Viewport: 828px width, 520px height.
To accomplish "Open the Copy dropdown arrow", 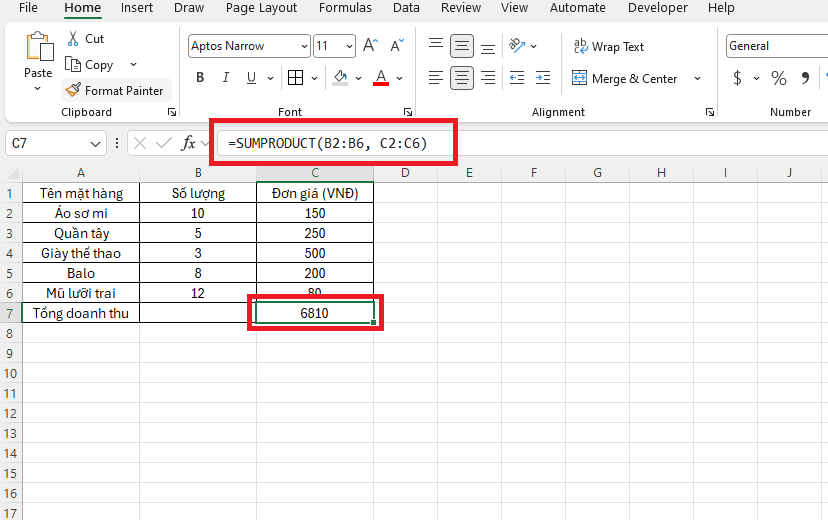I will (x=134, y=64).
